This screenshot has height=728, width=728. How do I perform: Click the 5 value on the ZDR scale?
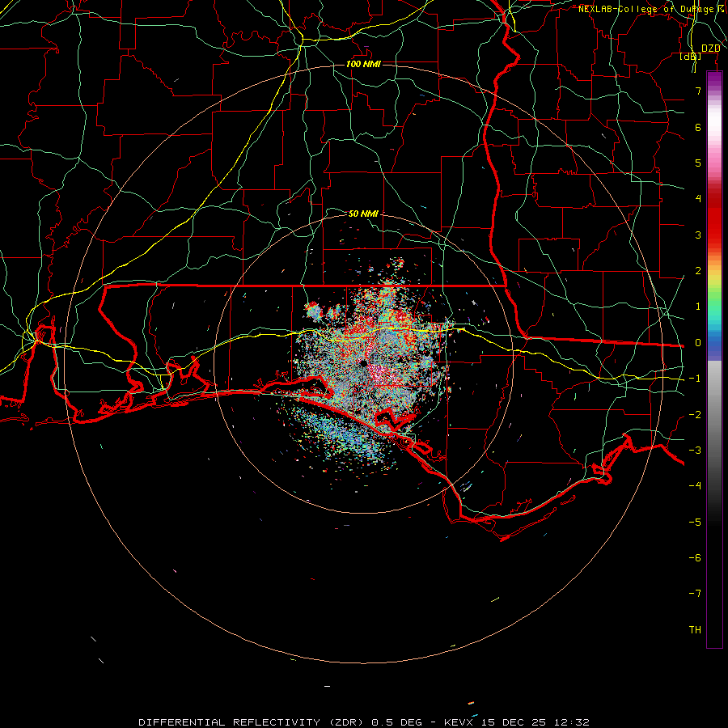pos(698,163)
